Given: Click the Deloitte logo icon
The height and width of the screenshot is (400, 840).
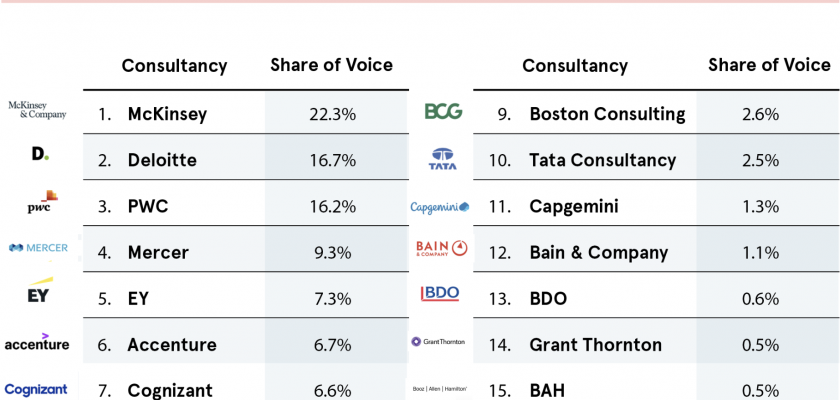Looking at the screenshot, I should point(40,156).
